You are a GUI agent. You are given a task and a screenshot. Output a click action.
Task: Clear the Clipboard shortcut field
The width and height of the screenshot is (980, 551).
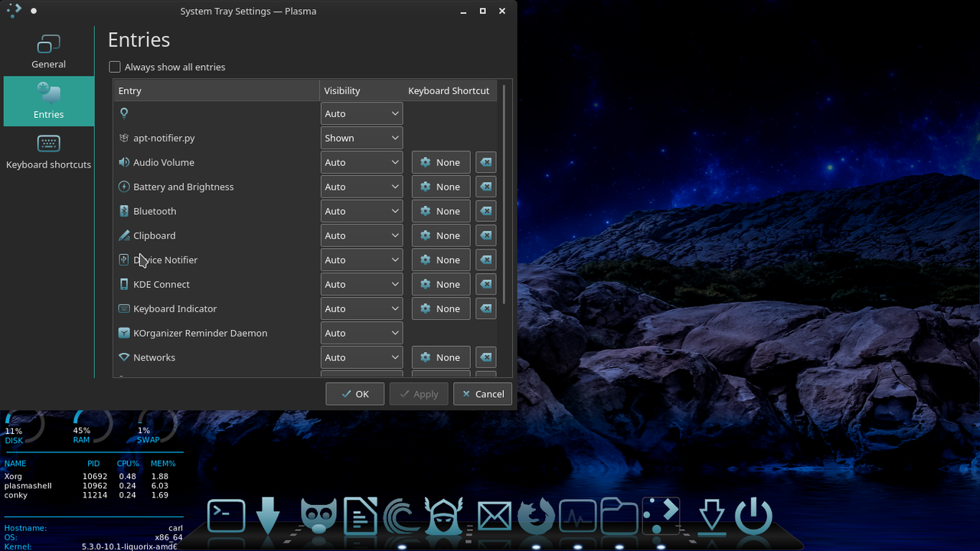(x=485, y=235)
